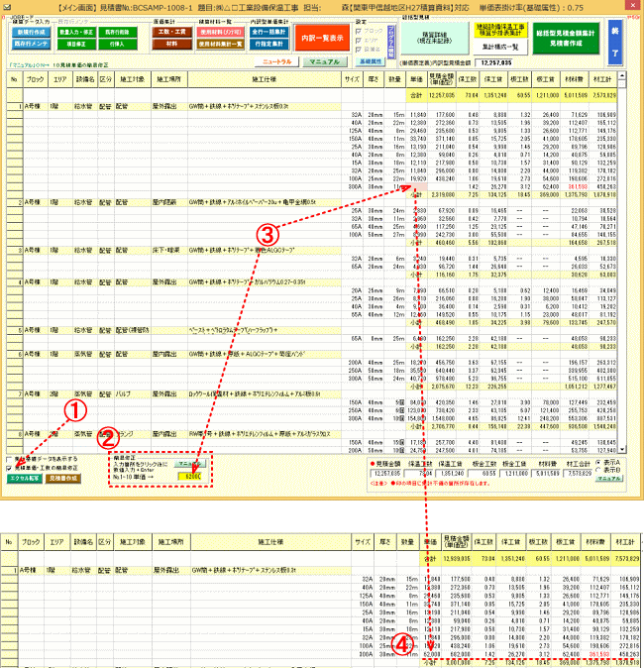Click 合計 value 12,257,035 in upper grid
644x668 pixels.
[x=442, y=95]
